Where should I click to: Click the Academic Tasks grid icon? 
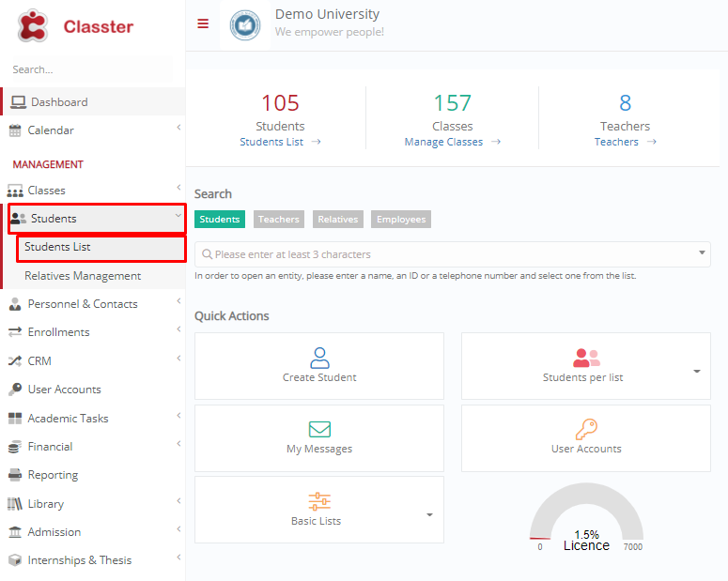click(x=15, y=418)
